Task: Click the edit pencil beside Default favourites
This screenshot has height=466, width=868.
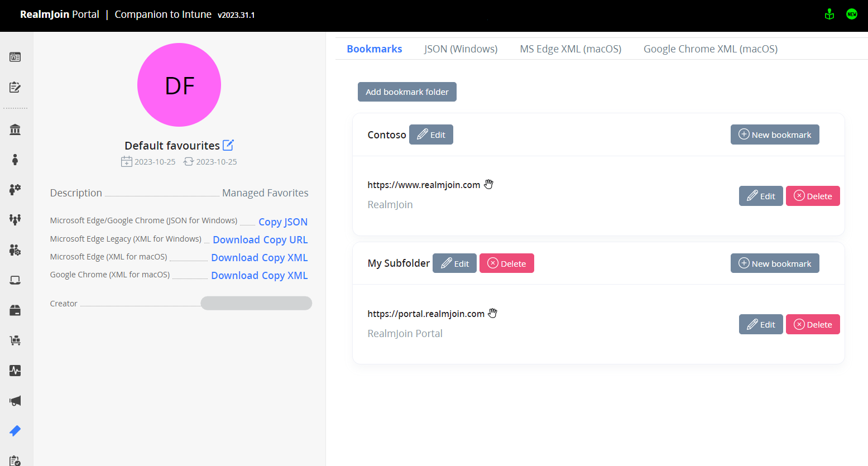Action: tap(228, 145)
